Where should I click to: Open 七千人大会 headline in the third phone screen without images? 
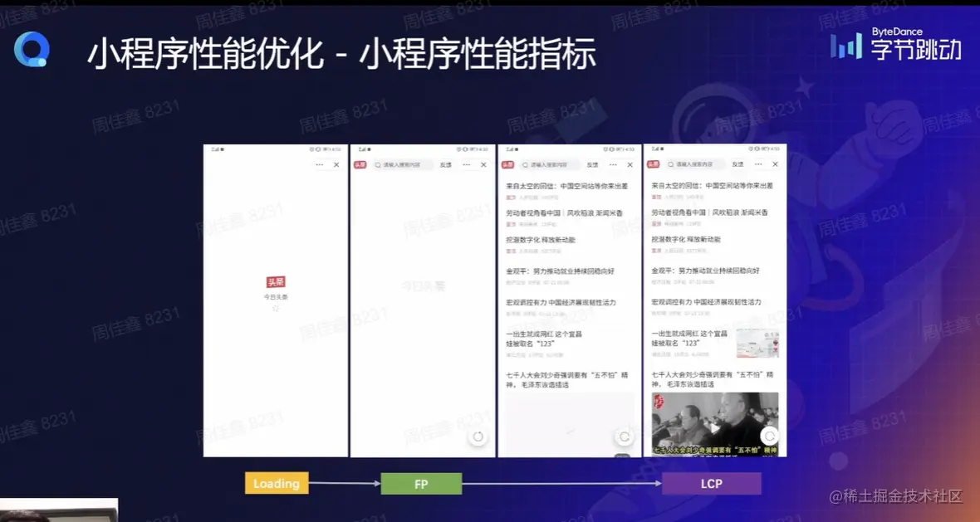[x=567, y=380]
